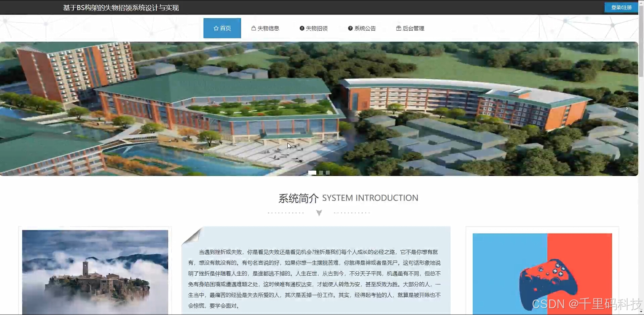644x315 pixels.
Task: Open the 首页 home tab
Action: [x=222, y=28]
